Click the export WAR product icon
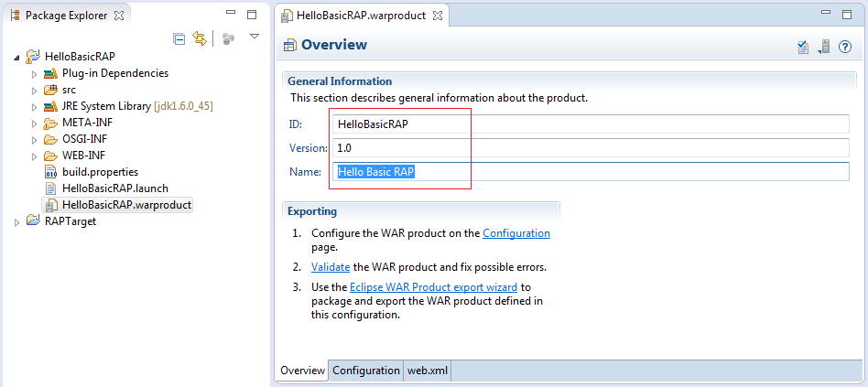 coord(824,47)
